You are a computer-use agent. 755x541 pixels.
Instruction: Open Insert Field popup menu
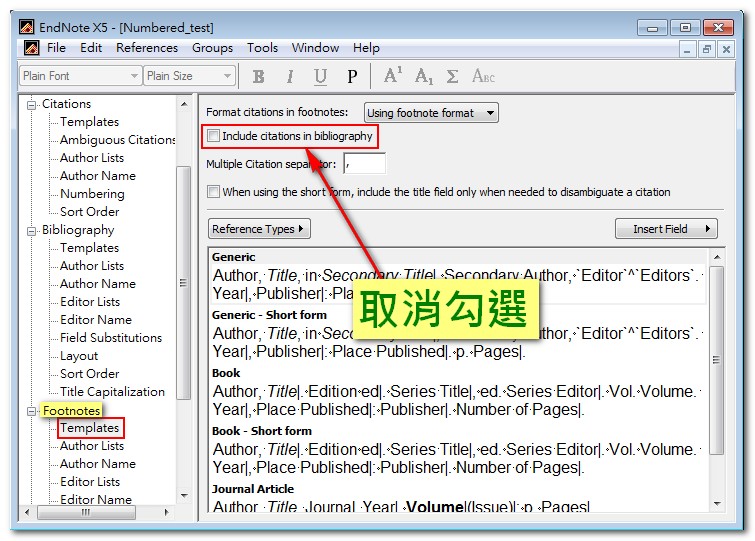pos(666,229)
